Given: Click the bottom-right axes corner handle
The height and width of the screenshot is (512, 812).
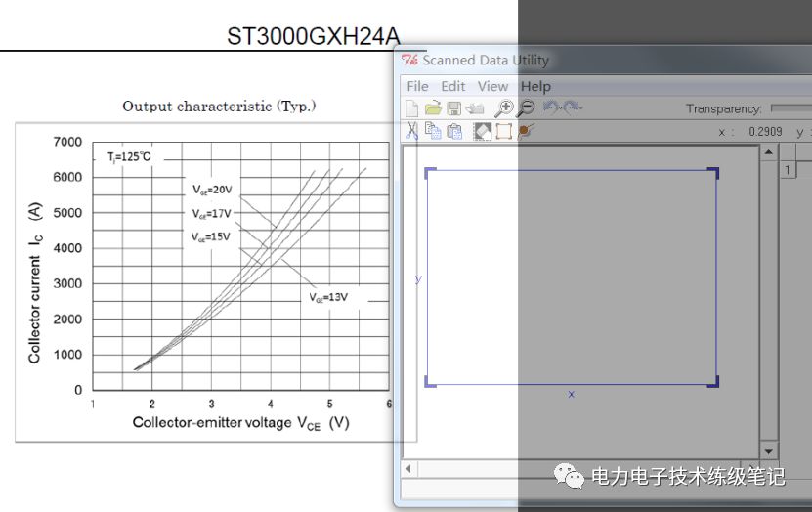Looking at the screenshot, I should point(713,381).
